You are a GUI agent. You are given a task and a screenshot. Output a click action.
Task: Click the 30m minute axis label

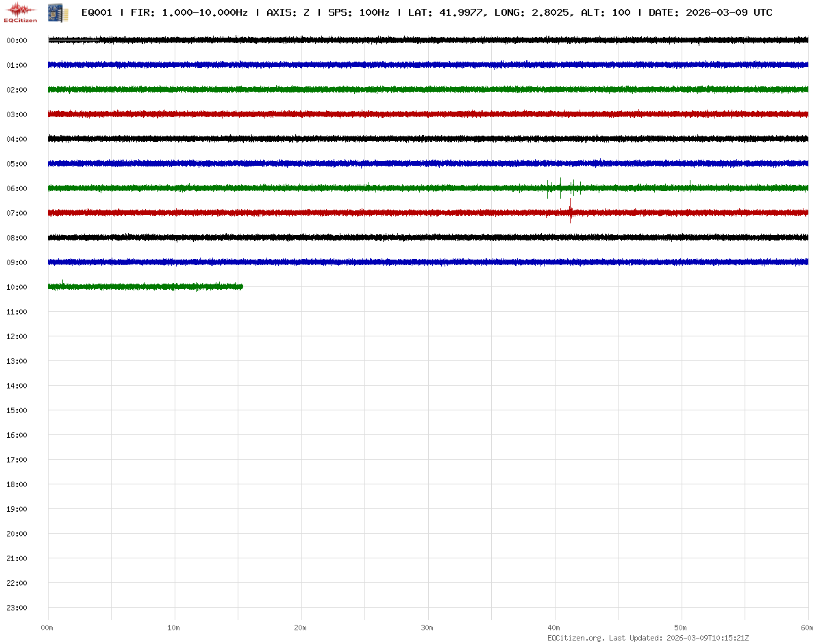tap(427, 628)
